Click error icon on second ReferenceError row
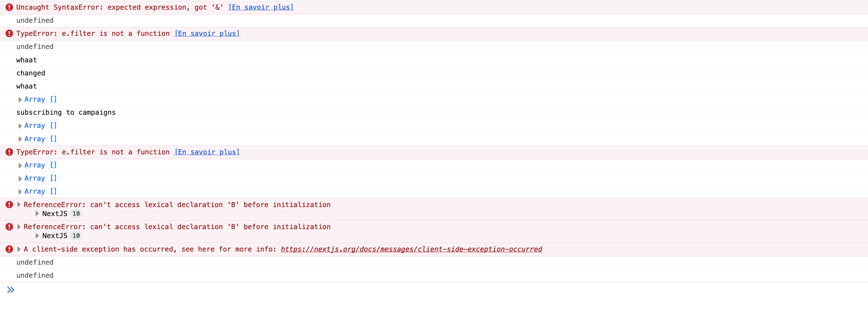The image size is (868, 317). point(9,227)
